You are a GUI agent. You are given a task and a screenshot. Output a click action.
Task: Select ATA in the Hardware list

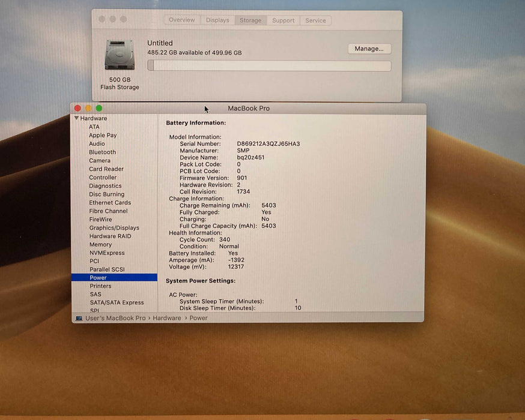click(94, 127)
